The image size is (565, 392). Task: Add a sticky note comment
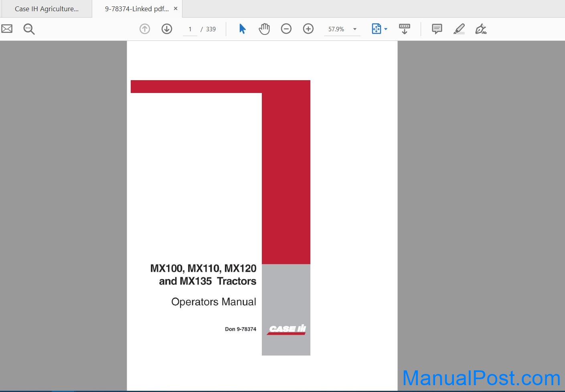point(437,29)
